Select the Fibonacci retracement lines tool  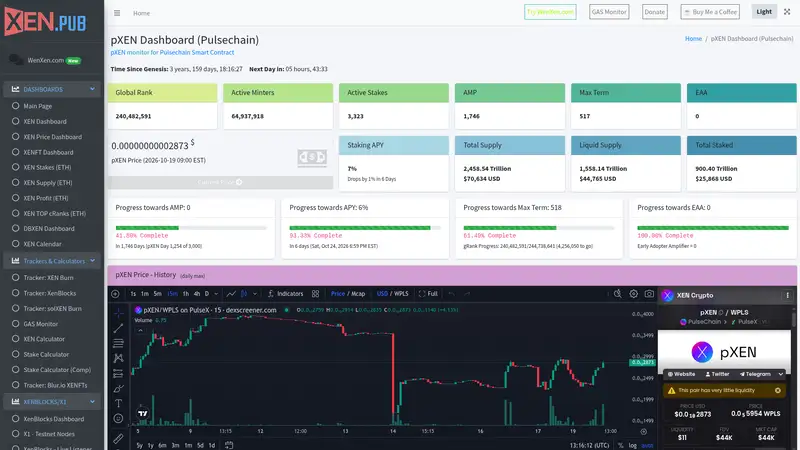(x=118, y=343)
